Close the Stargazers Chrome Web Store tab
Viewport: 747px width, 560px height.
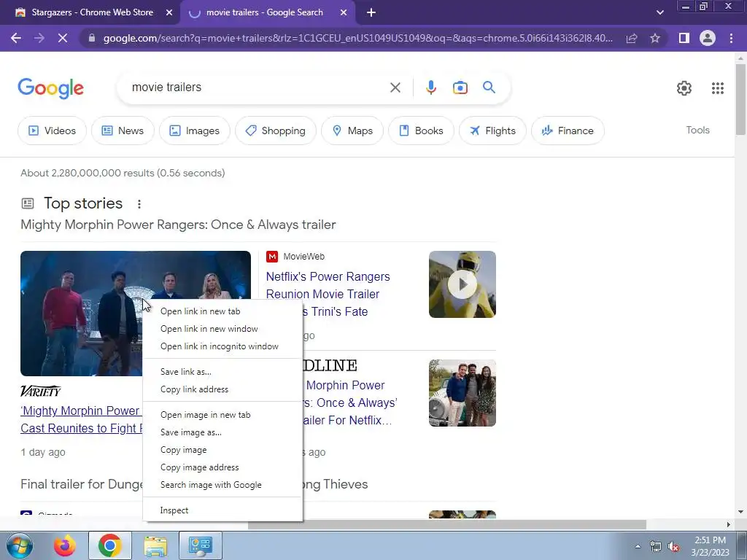tap(169, 13)
